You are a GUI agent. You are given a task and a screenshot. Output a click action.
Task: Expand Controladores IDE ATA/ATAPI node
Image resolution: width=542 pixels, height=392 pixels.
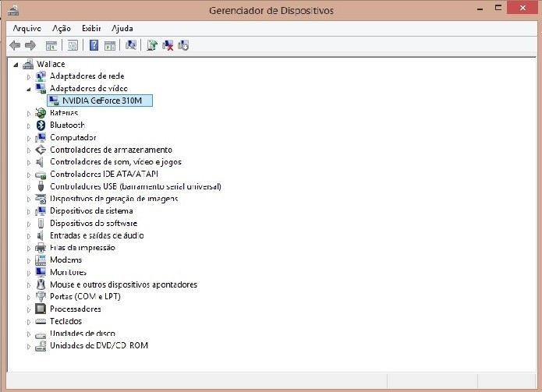29,175
